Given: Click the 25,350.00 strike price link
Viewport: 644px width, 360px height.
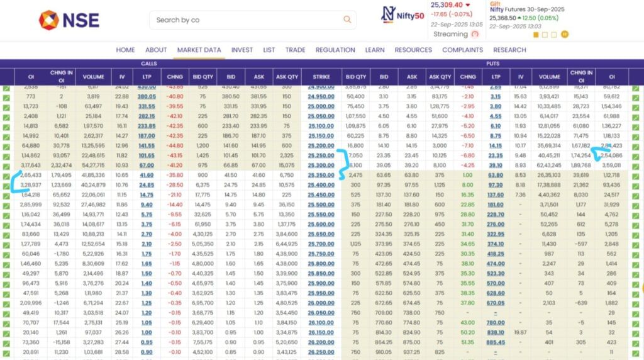Looking at the screenshot, I should tap(321, 176).
